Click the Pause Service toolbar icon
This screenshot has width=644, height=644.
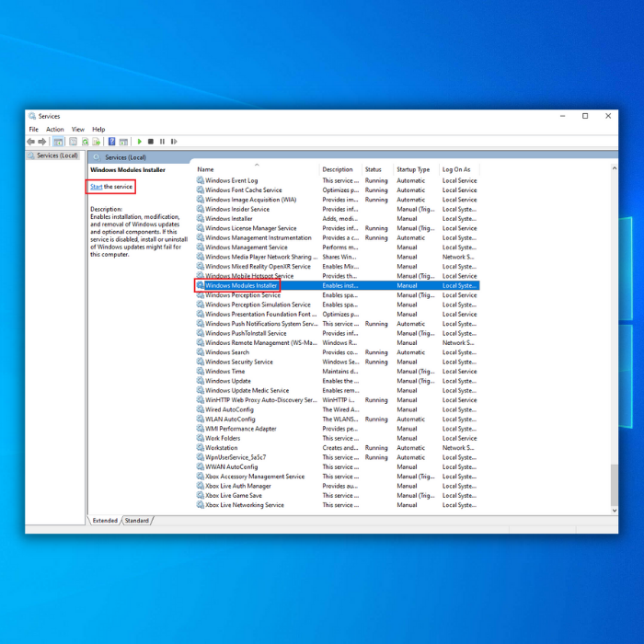(162, 142)
